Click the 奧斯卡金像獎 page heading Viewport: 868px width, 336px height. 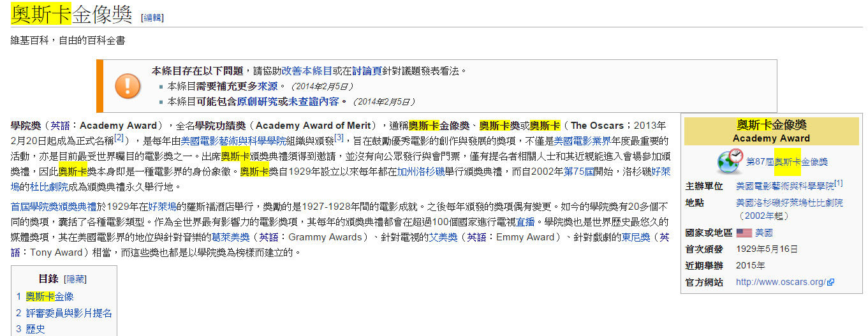[71, 14]
